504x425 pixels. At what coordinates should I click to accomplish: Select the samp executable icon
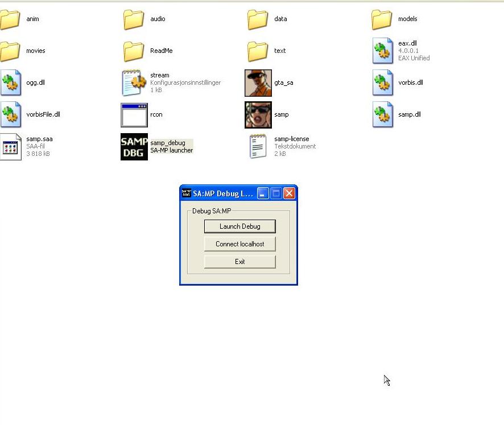pyautogui.click(x=258, y=115)
